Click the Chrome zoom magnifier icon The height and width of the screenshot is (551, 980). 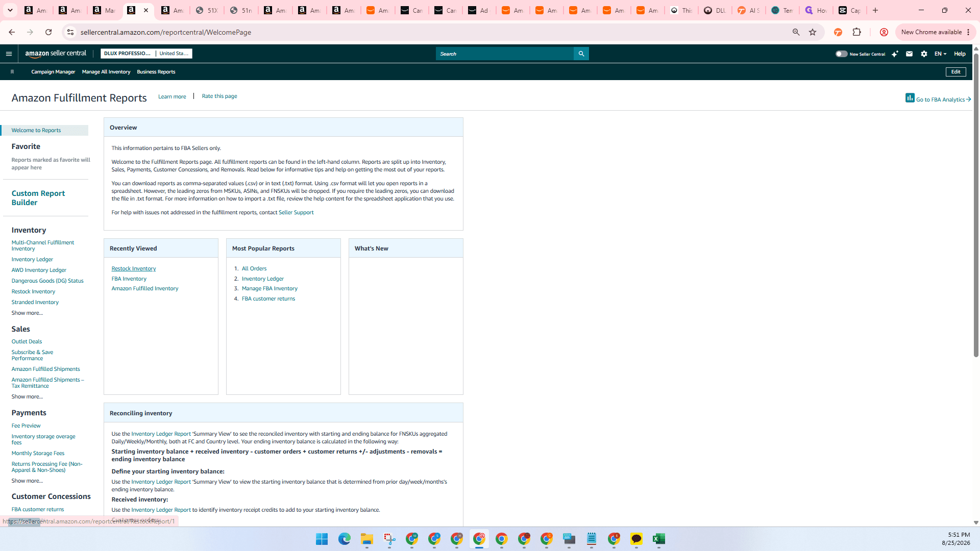tap(796, 32)
